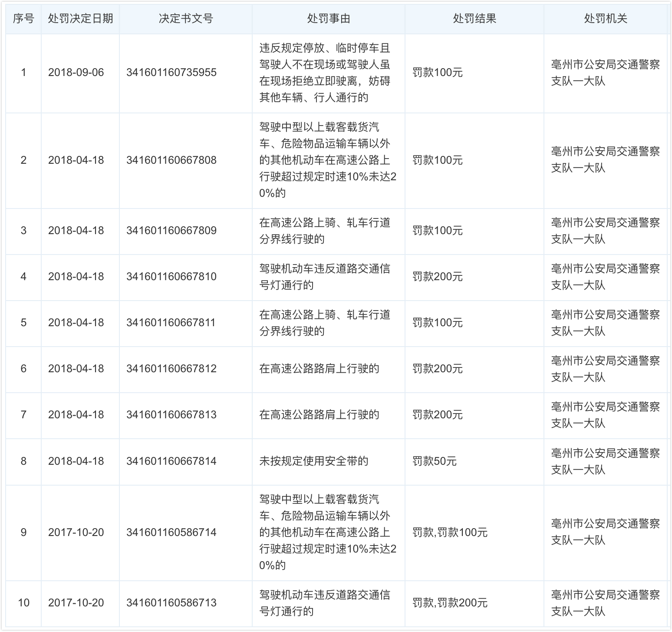The width and height of the screenshot is (672, 632).
Task: Click the 处罚决定日期 column header
Action: pyautogui.click(x=80, y=18)
